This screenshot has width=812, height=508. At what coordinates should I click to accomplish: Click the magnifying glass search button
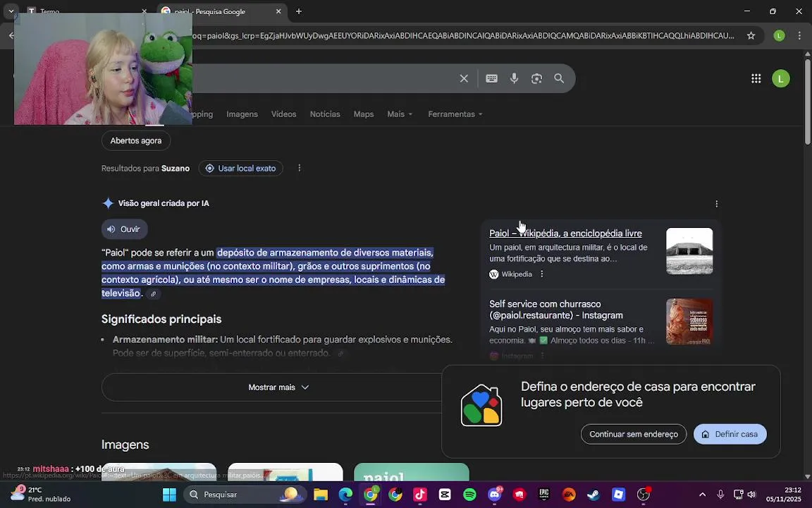click(559, 78)
